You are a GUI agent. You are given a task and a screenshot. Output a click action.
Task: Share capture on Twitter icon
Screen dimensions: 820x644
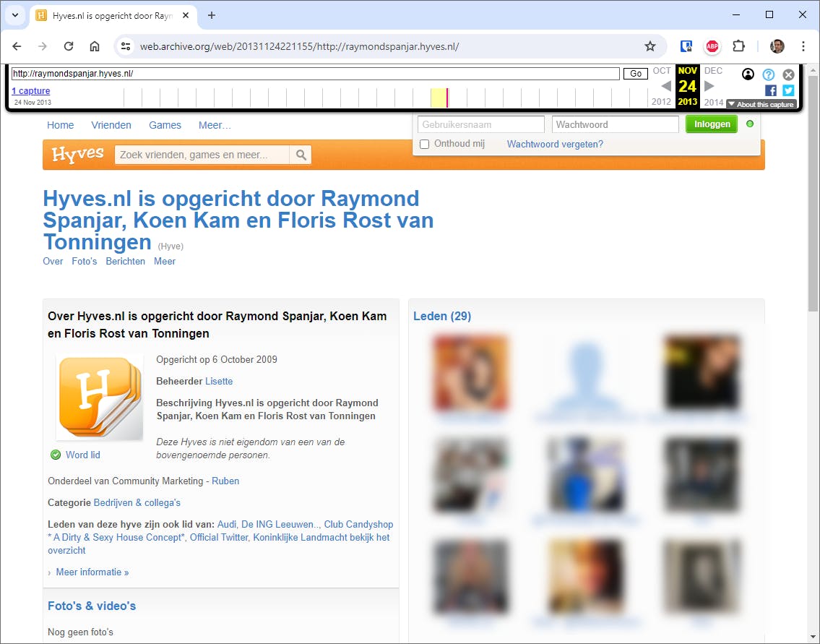[x=789, y=90]
